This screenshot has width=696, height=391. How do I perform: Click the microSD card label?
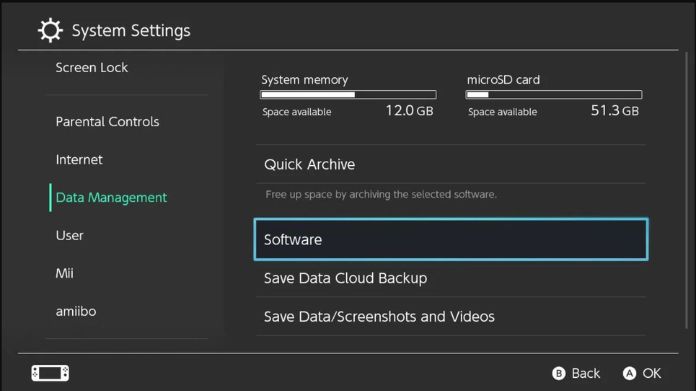[x=503, y=80]
